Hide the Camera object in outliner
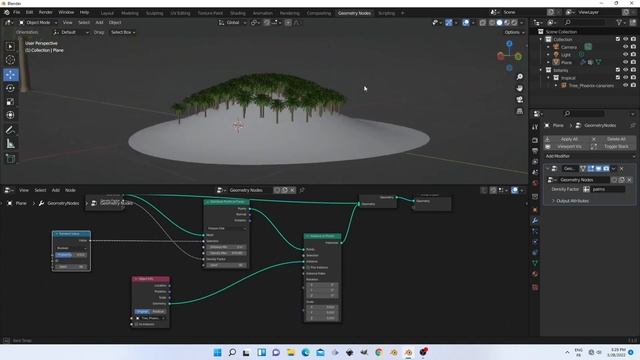Viewport: 640px width, 360px height. tap(625, 47)
